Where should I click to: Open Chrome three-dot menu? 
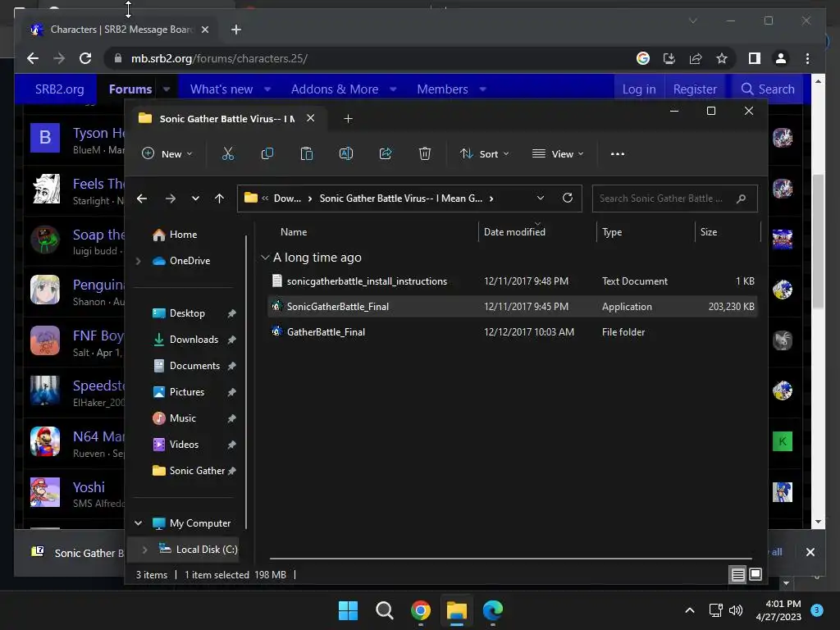(807, 58)
